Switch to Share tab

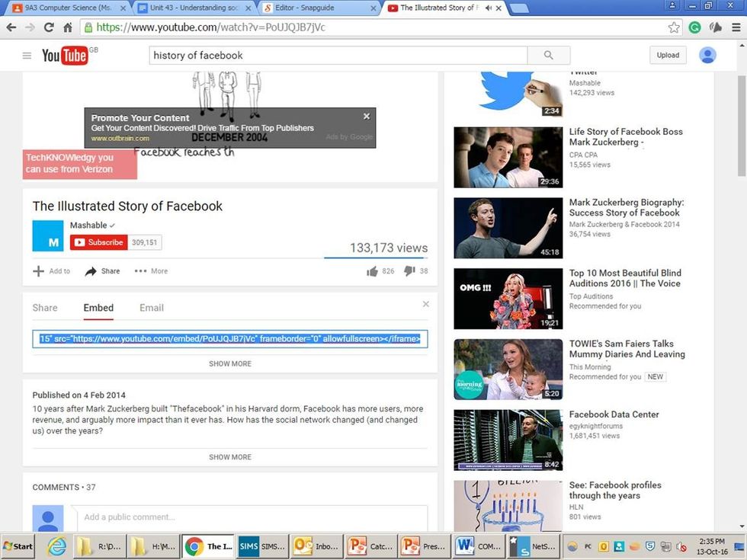click(45, 308)
